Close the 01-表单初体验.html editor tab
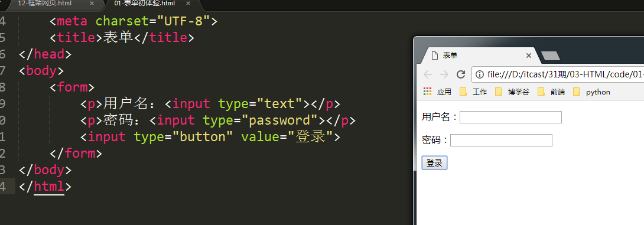The width and height of the screenshot is (644, 225). (188, 4)
